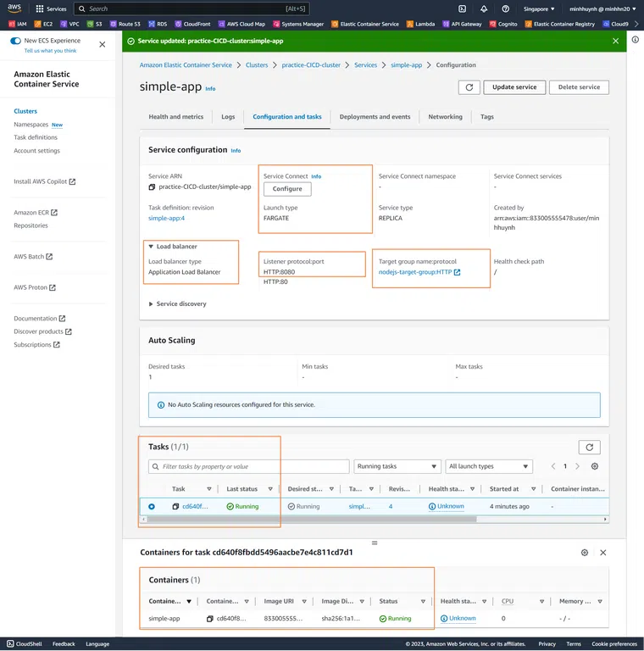
Task: Open Containers panel preferences gear
Action: pos(585,553)
